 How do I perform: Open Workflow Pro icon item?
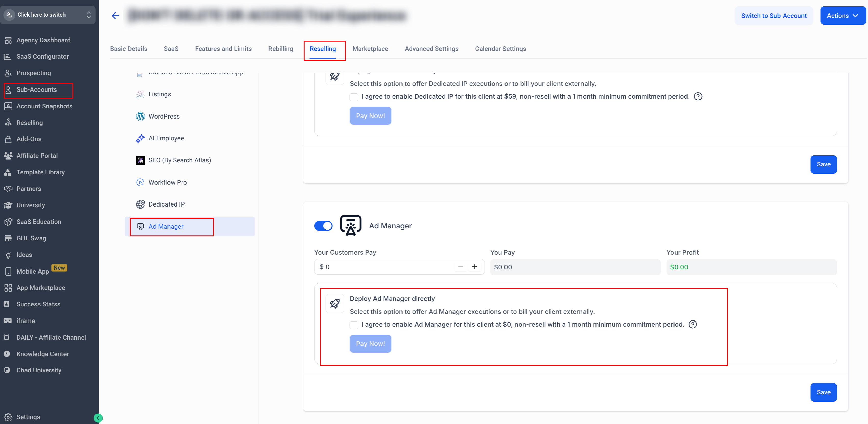click(x=140, y=182)
